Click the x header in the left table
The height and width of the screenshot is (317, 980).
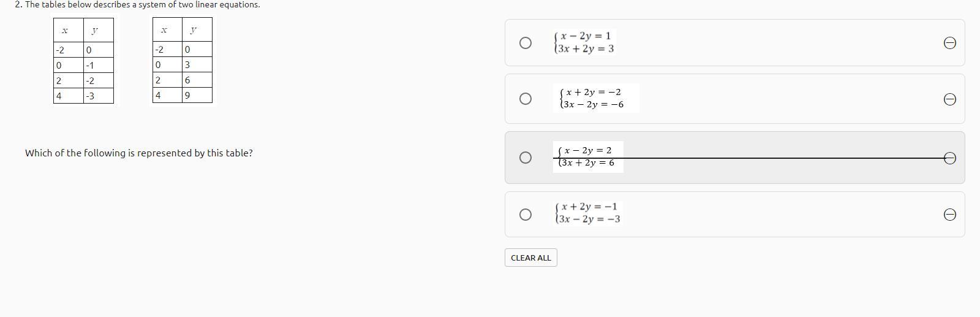pos(65,30)
